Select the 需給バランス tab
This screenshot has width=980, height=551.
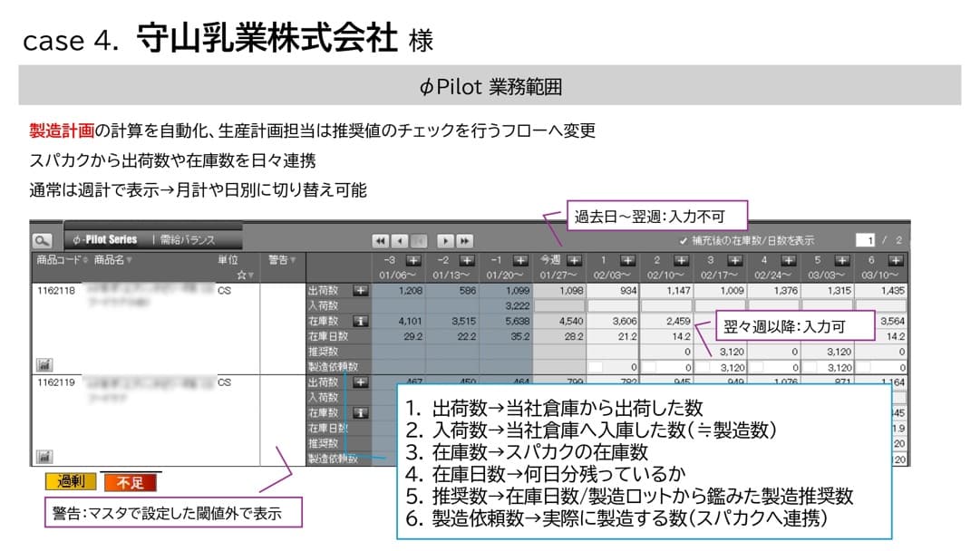click(x=188, y=240)
